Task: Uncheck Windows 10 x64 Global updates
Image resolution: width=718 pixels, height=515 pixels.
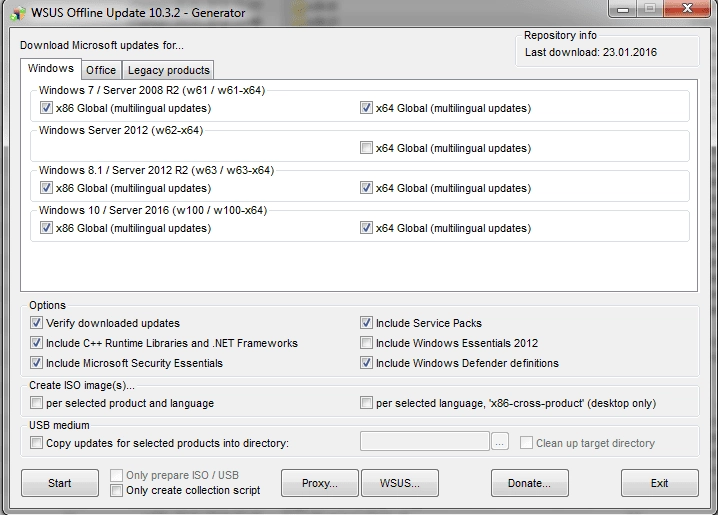Action: [x=366, y=228]
